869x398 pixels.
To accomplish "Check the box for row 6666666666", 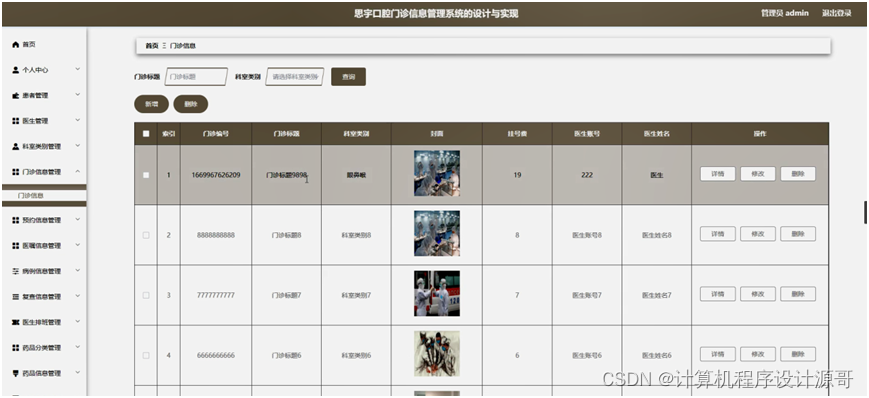I will pyautogui.click(x=146, y=355).
